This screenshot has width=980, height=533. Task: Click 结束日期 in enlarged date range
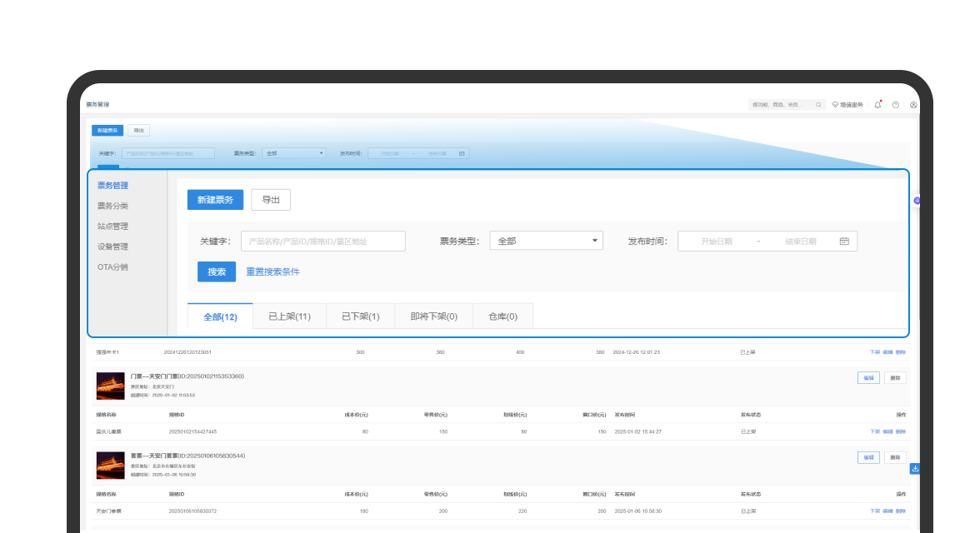801,242
